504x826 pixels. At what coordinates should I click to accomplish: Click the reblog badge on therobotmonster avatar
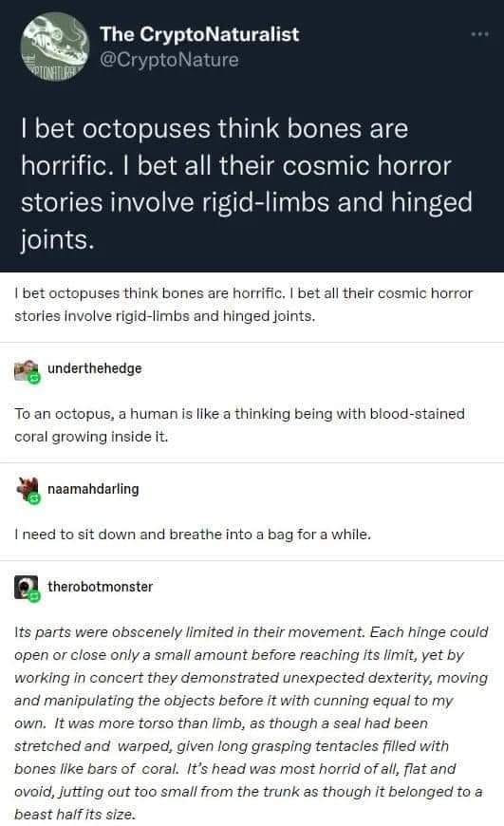tap(34, 596)
